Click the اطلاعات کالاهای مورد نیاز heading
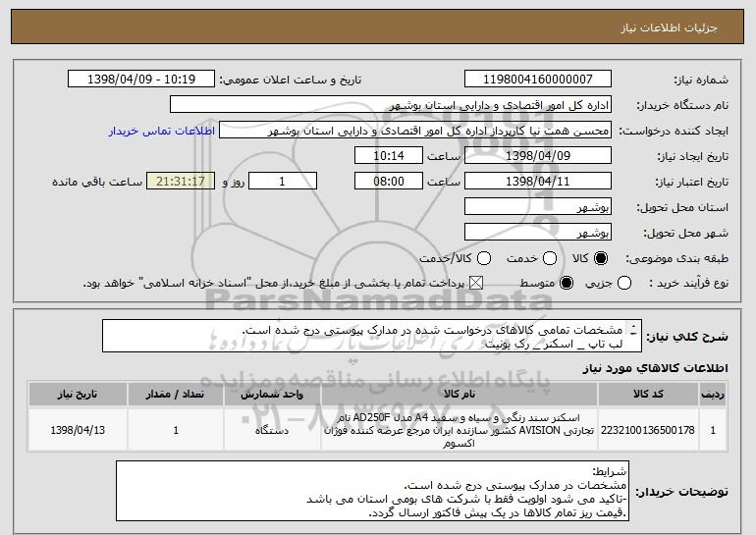 (655, 368)
